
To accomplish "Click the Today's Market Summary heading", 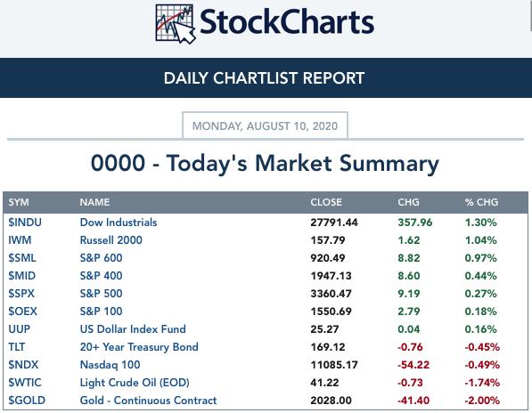I will click(x=265, y=163).
